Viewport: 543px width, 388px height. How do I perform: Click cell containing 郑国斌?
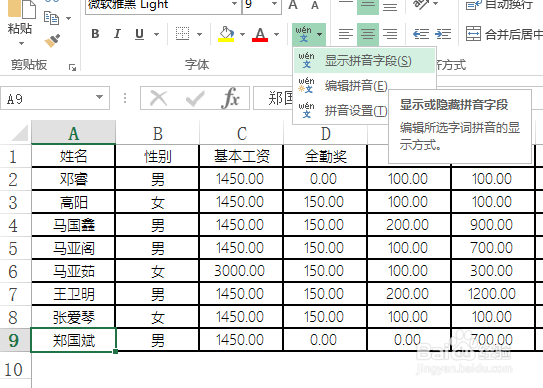(x=73, y=340)
